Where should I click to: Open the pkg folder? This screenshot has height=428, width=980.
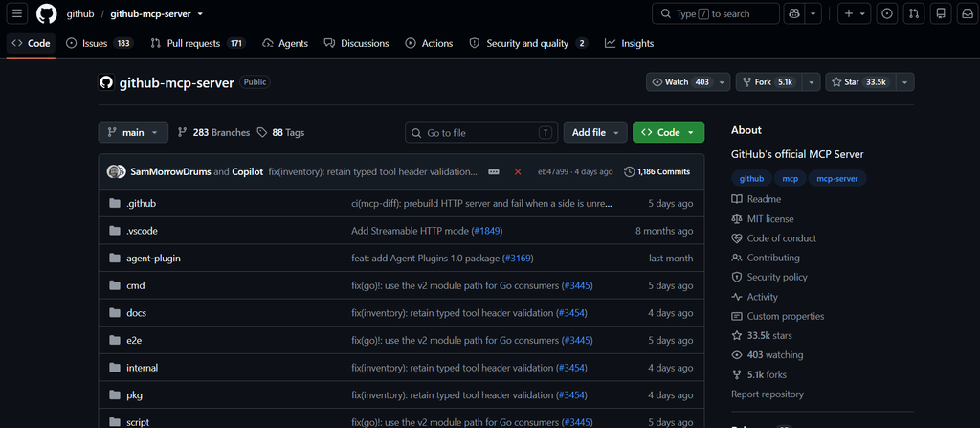[x=134, y=394]
